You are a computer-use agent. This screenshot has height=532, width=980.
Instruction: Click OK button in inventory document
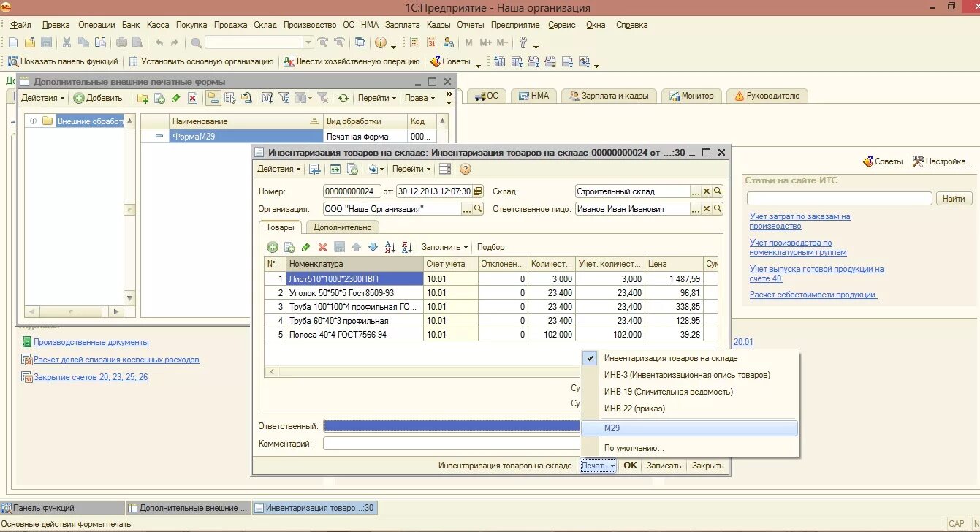[630, 465]
